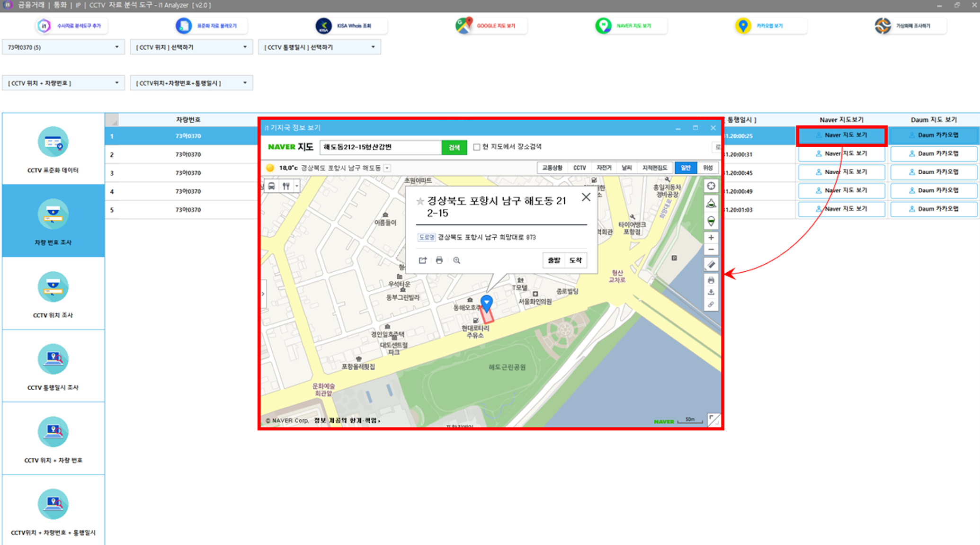
Task: Click the magnifier zoom icon in address popup
Action: [x=456, y=260]
